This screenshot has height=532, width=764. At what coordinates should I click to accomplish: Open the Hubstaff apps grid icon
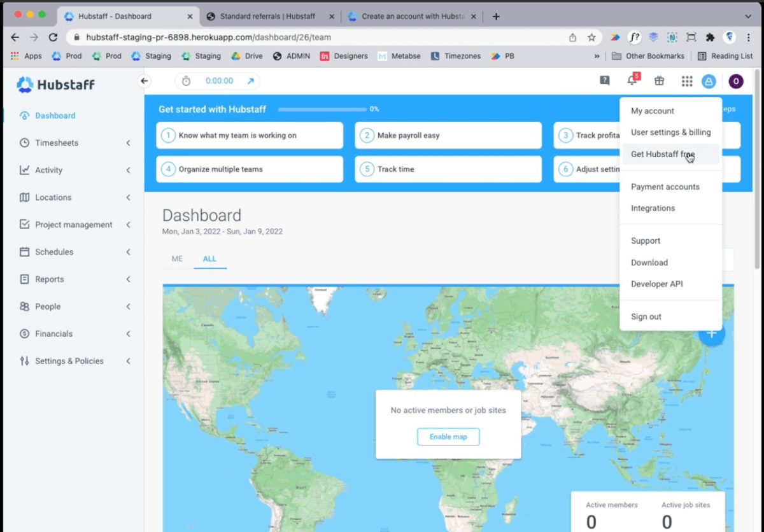(x=686, y=81)
